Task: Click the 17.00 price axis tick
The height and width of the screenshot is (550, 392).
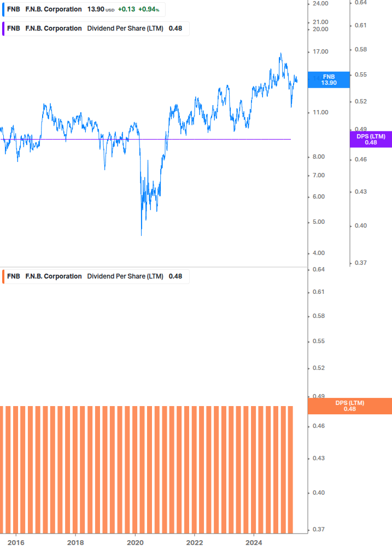Action: [x=320, y=51]
